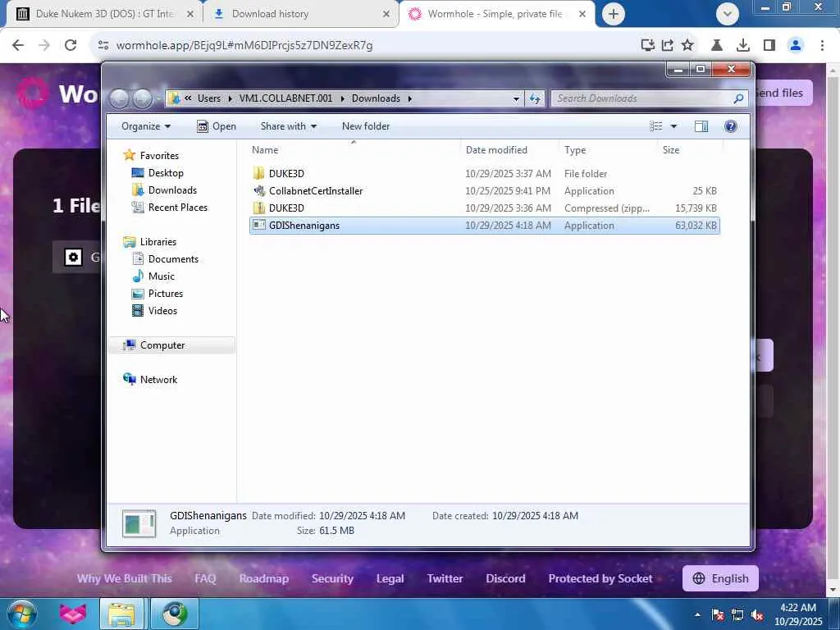Open Discord link in Wormhole footer
Screen dimensions: 840x630
pyautogui.click(x=505, y=578)
